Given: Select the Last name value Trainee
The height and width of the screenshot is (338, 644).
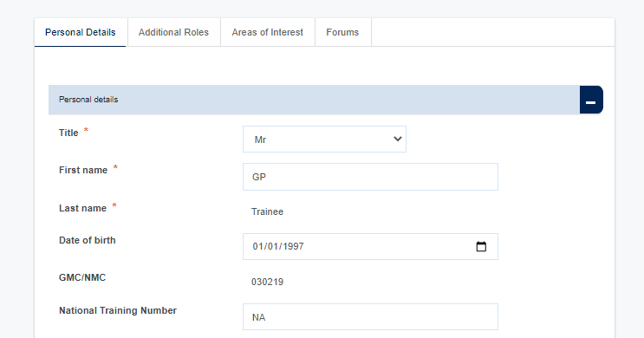Looking at the screenshot, I should [267, 212].
